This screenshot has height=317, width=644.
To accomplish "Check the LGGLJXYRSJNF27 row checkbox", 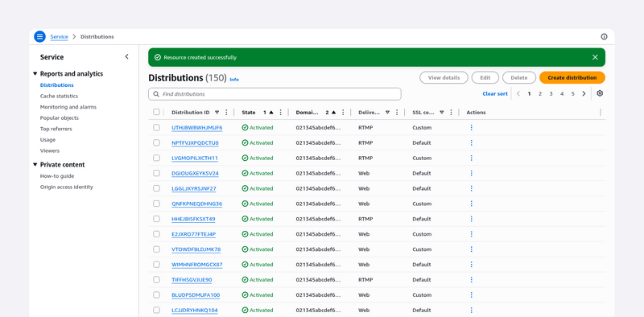I will (x=156, y=188).
